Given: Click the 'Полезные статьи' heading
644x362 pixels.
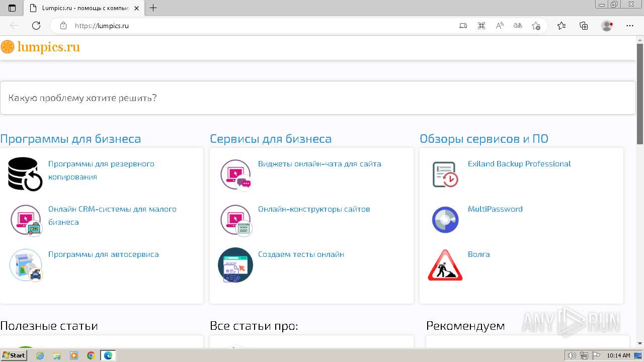Looking at the screenshot, I should click(x=49, y=326).
